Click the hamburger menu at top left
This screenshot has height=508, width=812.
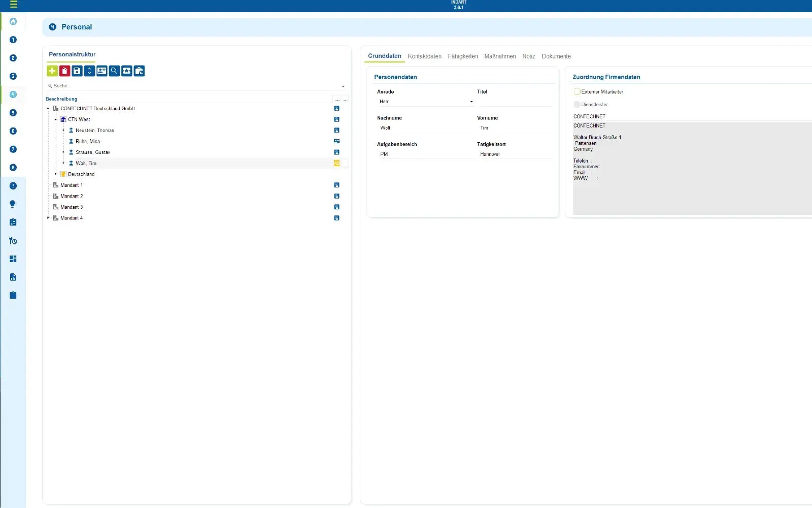13,6
